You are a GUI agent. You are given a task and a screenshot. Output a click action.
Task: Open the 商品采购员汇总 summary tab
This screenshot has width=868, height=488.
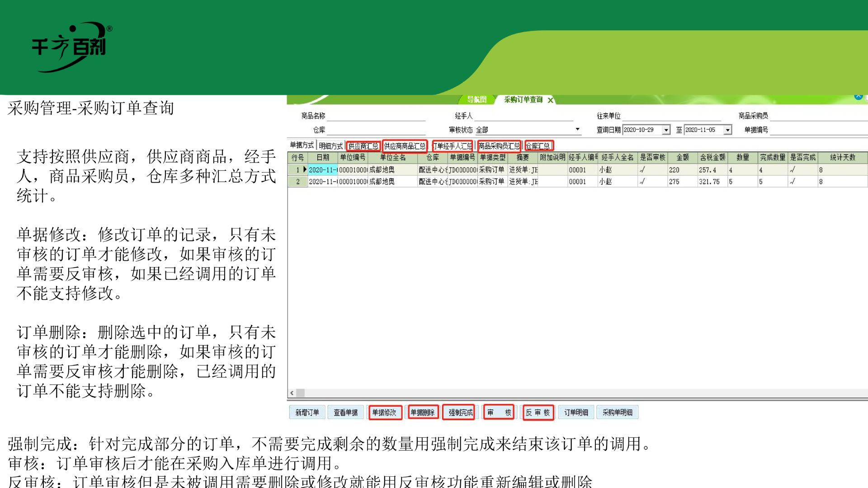coord(499,145)
